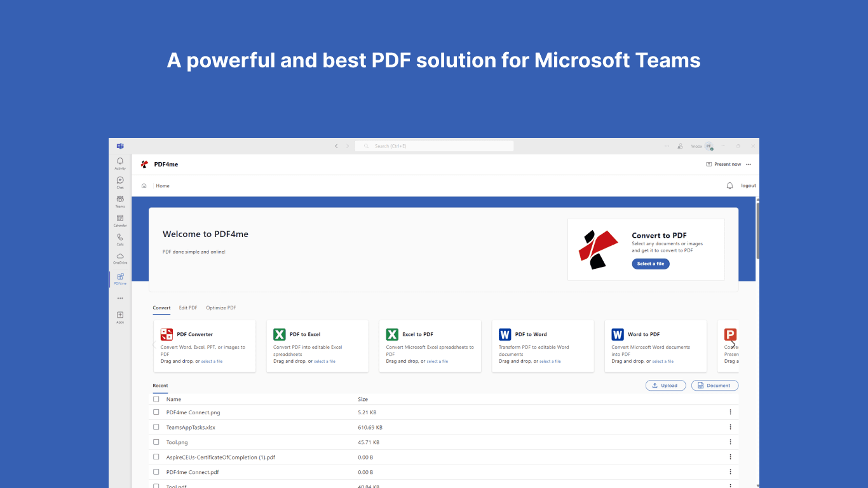
Task: Click the page vertical scrollbar thumb
Action: click(757, 230)
